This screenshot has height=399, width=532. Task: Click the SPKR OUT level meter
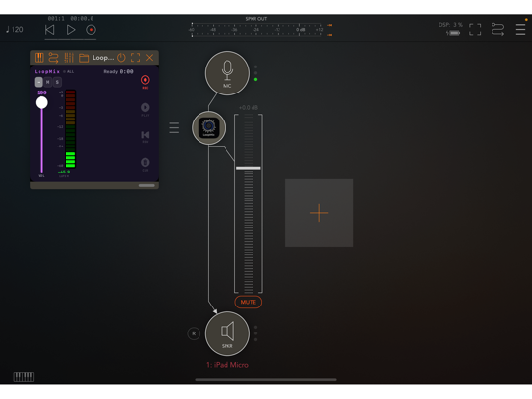[256, 30]
